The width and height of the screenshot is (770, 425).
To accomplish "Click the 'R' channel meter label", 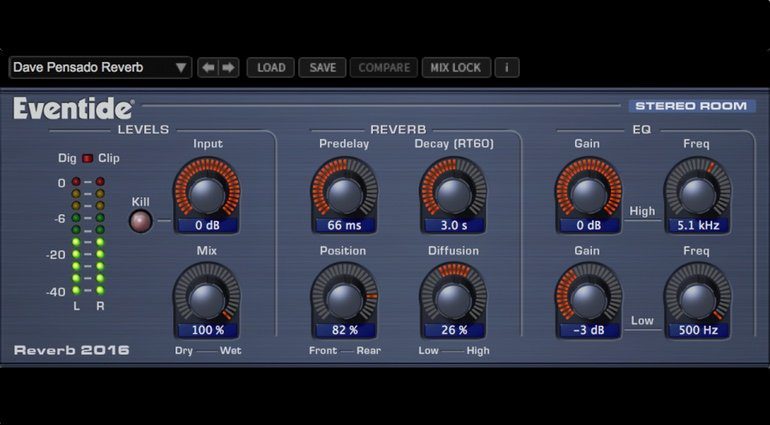I will (x=100, y=307).
